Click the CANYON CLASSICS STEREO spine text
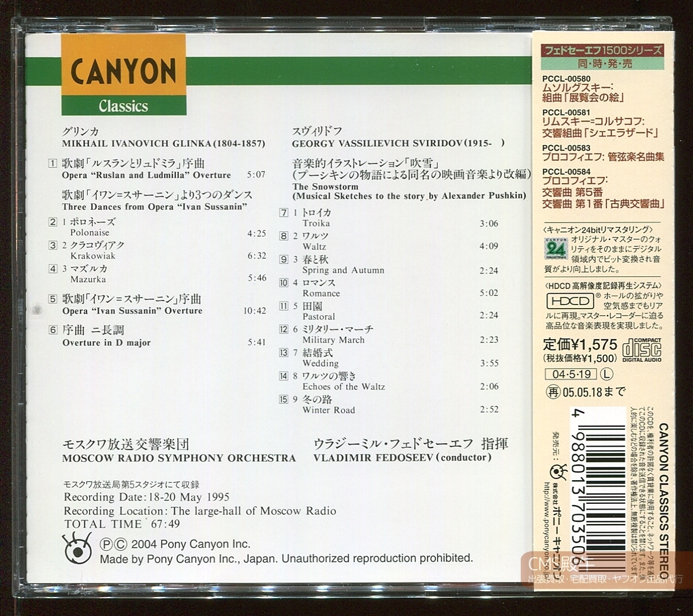 pyautogui.click(x=664, y=502)
